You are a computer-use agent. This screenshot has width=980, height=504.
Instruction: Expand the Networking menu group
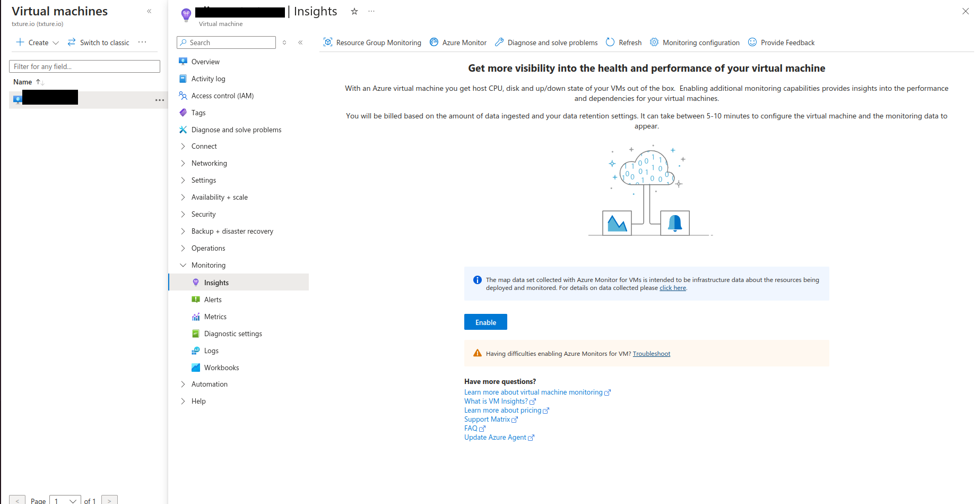coord(183,163)
